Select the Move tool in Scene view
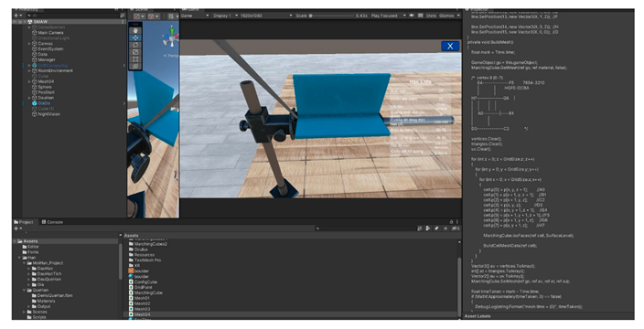Viewport: 644px width, 329px height. tap(135, 37)
